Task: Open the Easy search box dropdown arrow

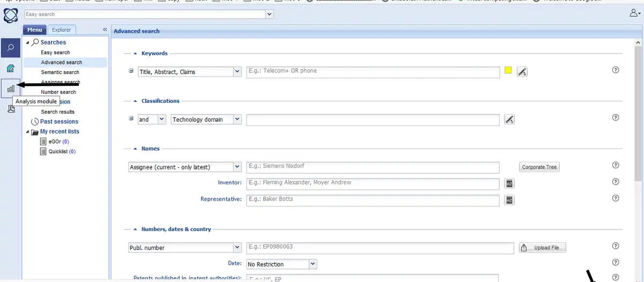Action: tap(269, 14)
